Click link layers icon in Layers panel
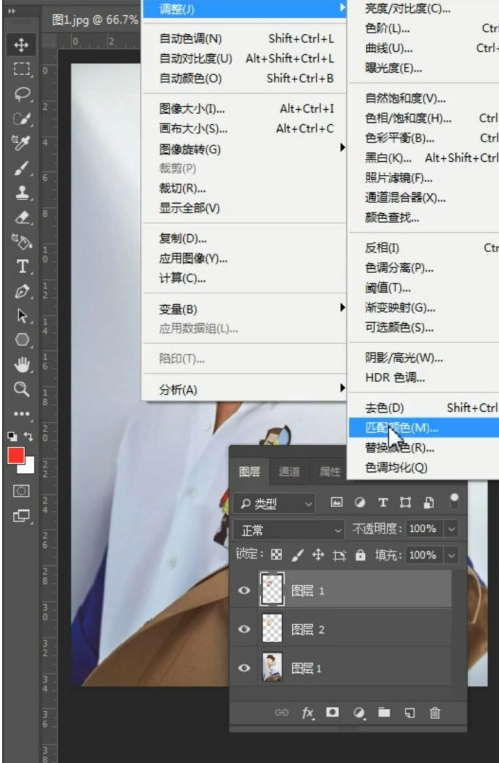Image resolution: width=499 pixels, height=763 pixels. pos(281,713)
